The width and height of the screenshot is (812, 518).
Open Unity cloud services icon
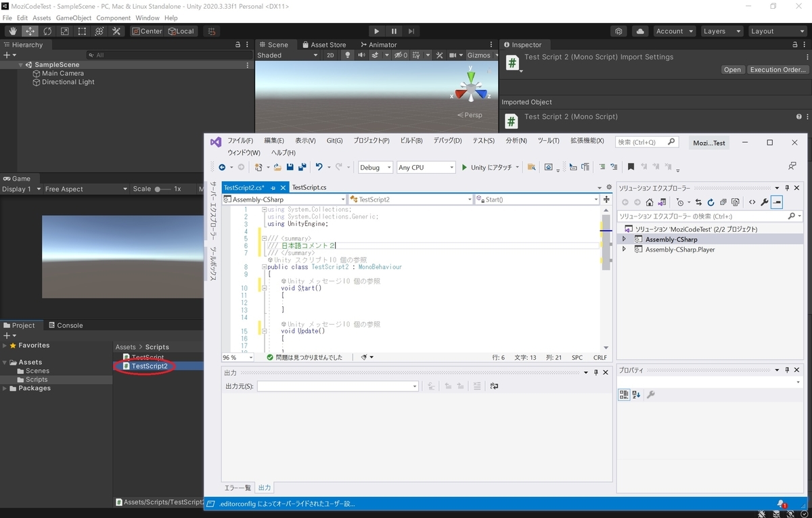coord(639,31)
